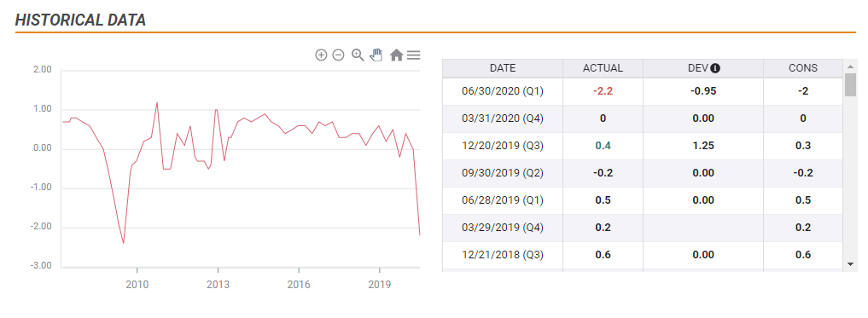This screenshot has height=318, width=868.
Task: Click the table scrollbar thumb
Action: click(x=851, y=84)
